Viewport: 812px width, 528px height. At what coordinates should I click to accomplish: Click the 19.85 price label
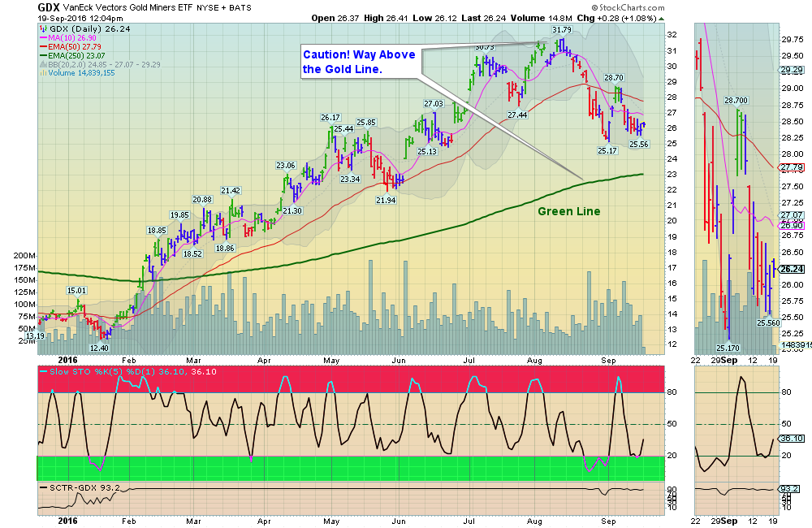179,215
